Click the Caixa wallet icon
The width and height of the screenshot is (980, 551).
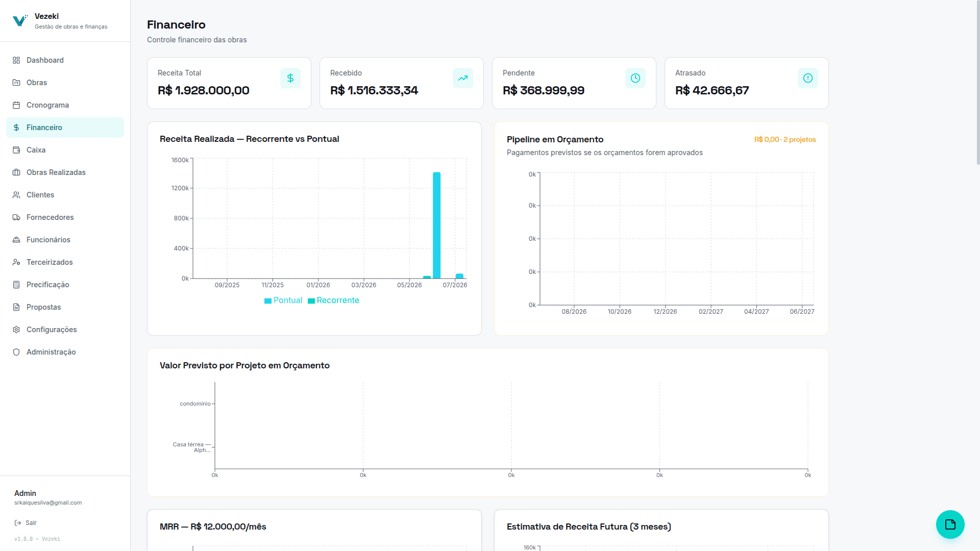click(16, 150)
